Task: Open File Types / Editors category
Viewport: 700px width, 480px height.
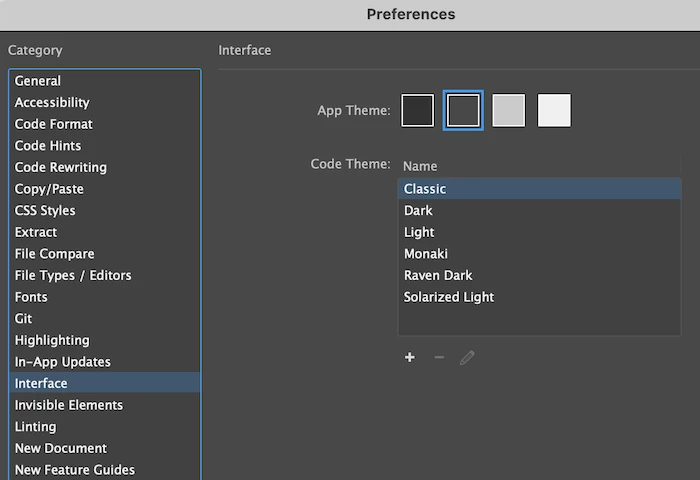Action: pyautogui.click(x=73, y=275)
